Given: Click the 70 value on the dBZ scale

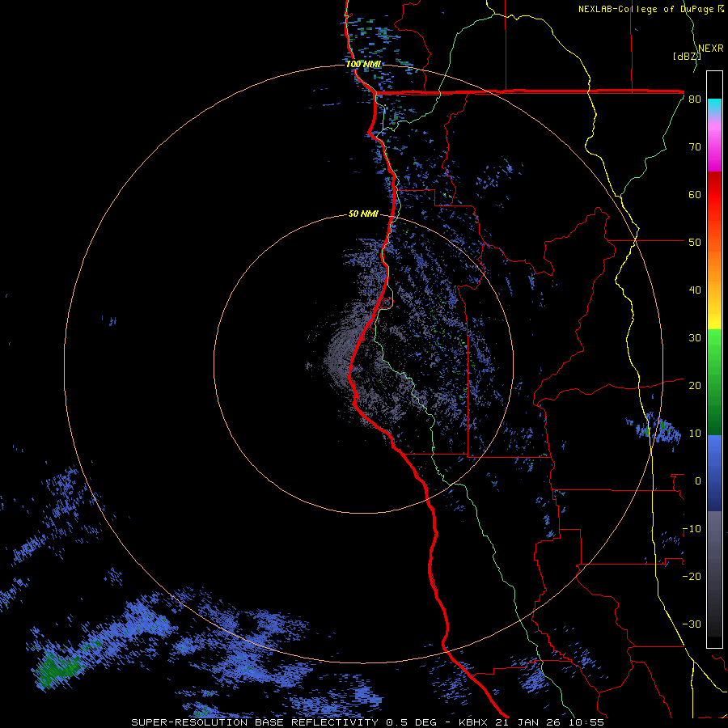Looking at the screenshot, I should point(695,147).
